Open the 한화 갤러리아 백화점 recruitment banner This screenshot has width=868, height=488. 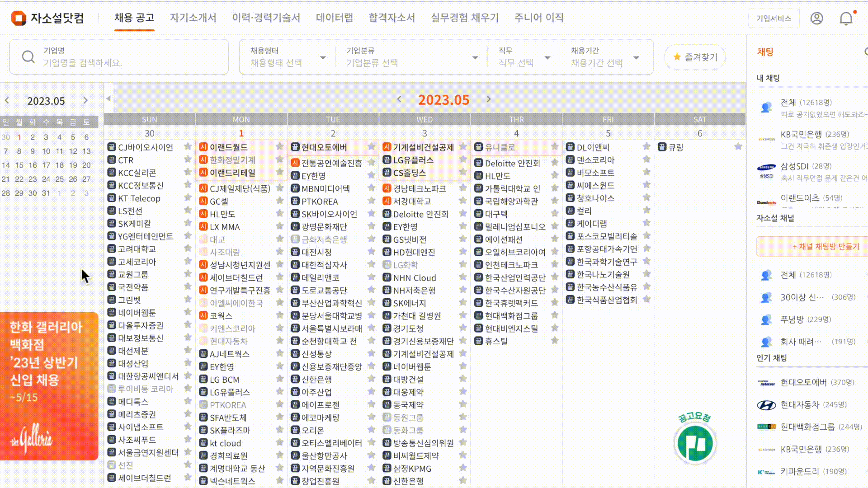tap(49, 386)
